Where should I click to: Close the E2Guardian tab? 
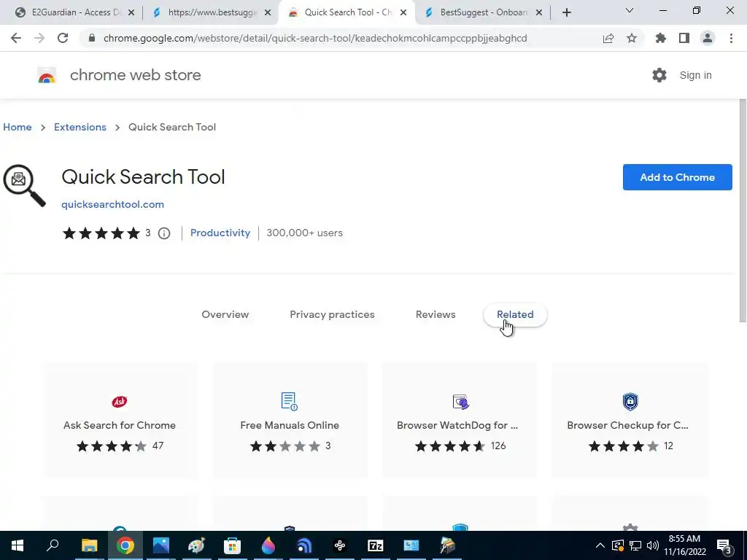pyautogui.click(x=131, y=12)
